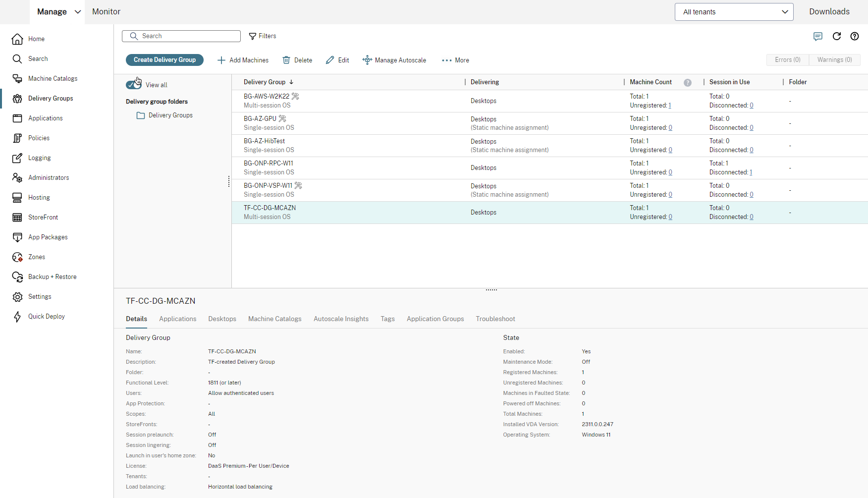
Task: Click Manage Autoscale in the toolbar
Action: pyautogui.click(x=394, y=60)
